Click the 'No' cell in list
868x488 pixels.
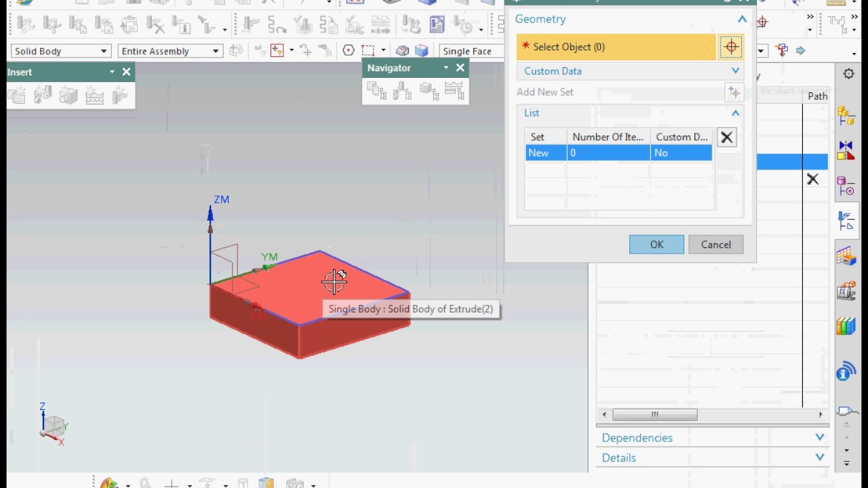tap(681, 153)
